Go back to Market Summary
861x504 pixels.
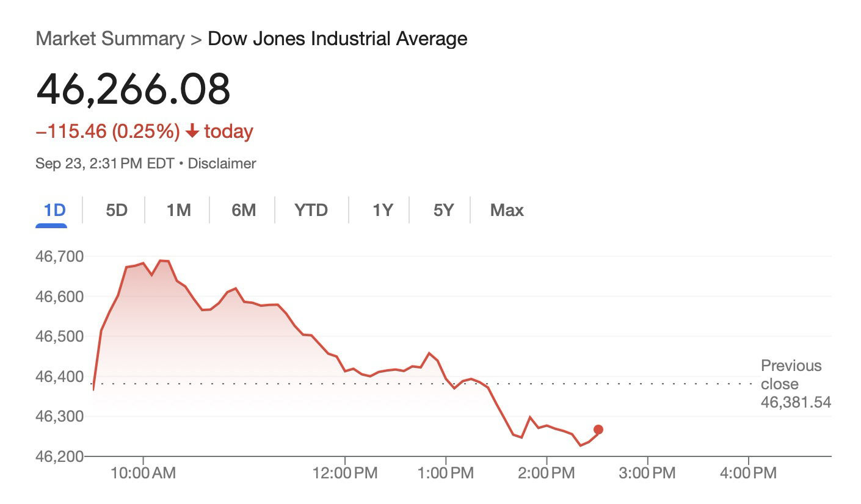(x=110, y=38)
